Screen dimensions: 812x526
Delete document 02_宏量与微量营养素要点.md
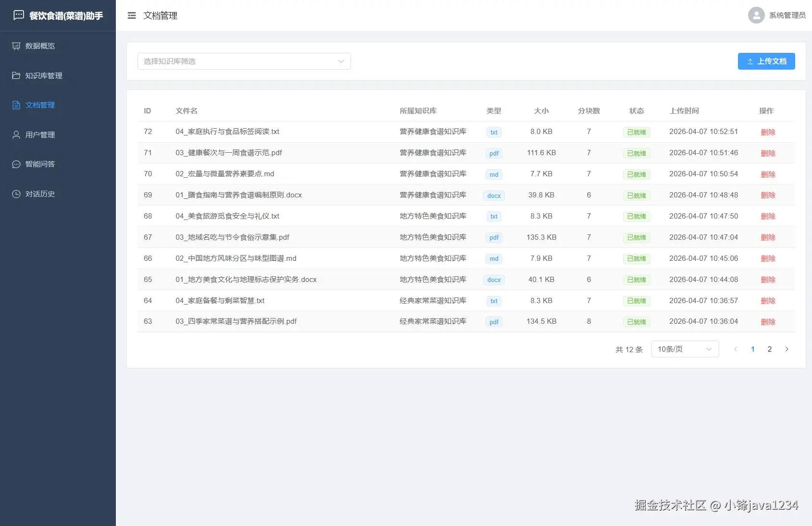point(768,174)
